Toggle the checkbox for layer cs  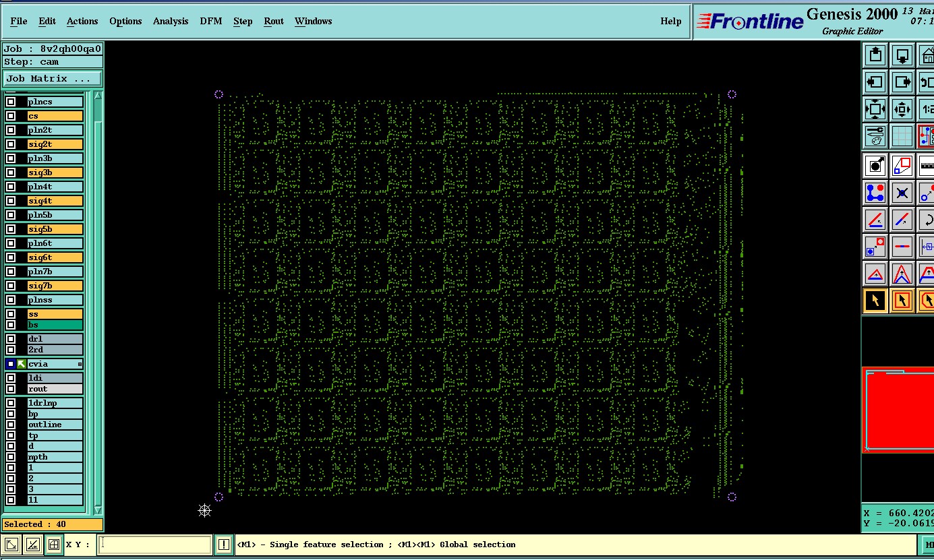11,116
